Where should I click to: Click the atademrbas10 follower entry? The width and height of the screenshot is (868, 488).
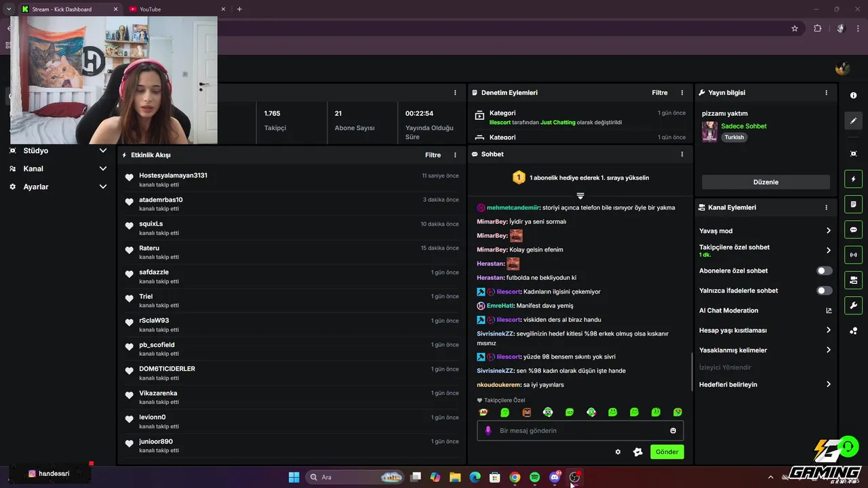(x=292, y=203)
